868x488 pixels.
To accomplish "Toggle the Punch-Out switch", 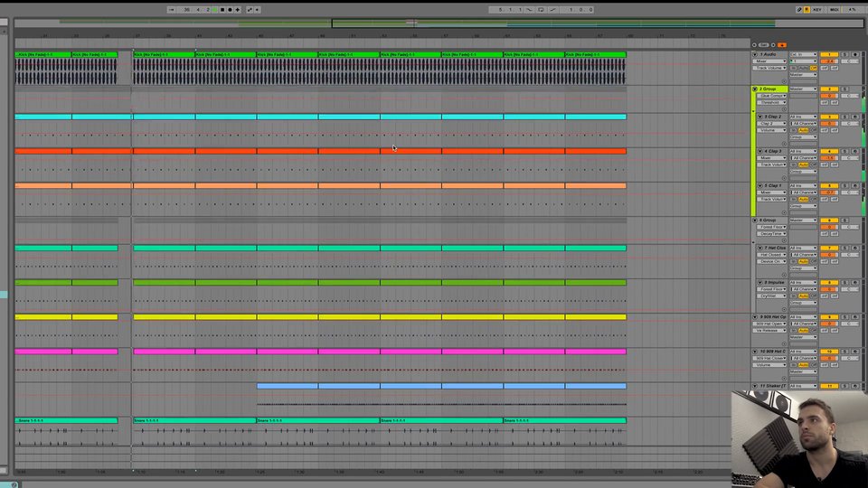I will 553,9.
